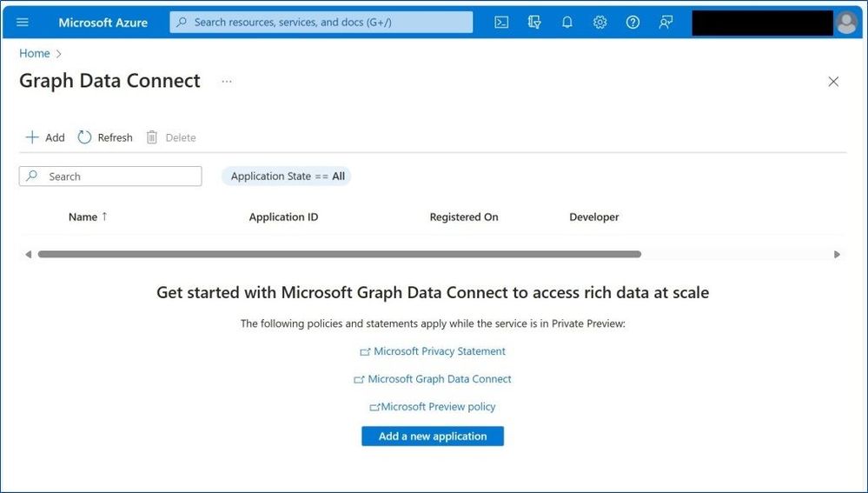Open the Microsoft Graph Data Connect link

click(x=439, y=379)
